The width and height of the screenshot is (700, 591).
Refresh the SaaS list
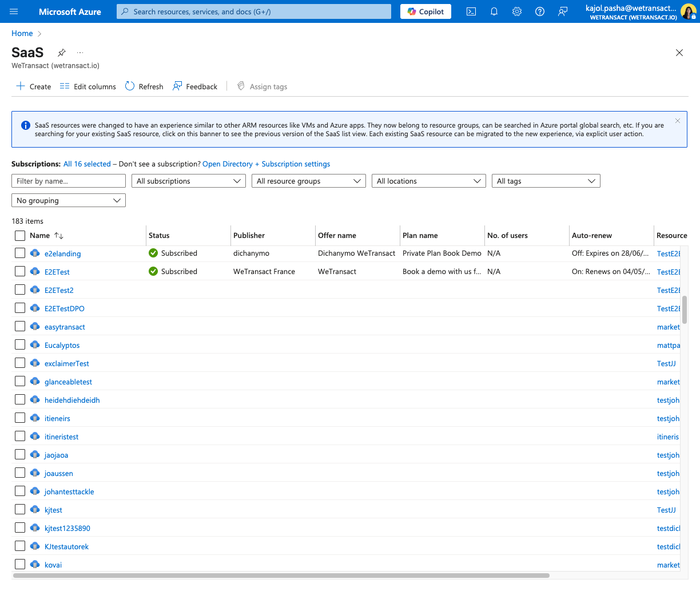[x=144, y=86]
